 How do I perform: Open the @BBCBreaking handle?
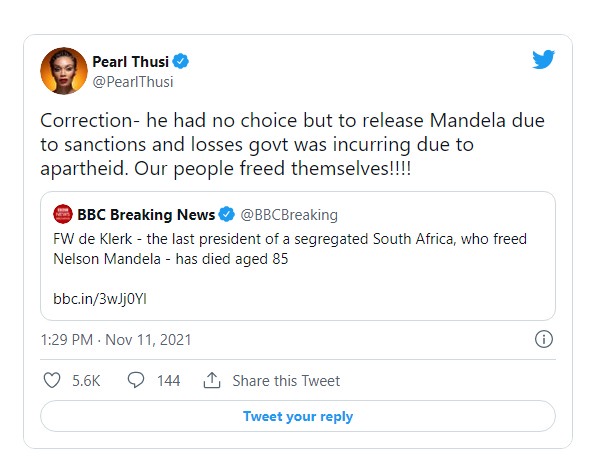tap(289, 214)
